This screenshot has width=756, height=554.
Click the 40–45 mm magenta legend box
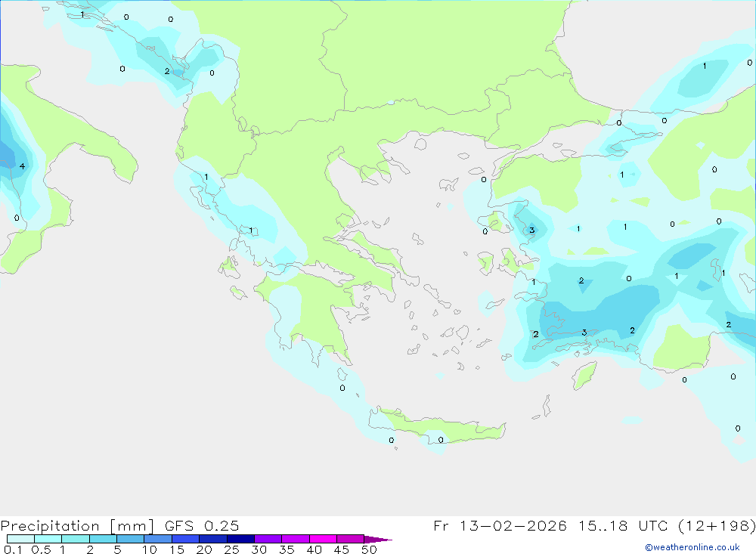(323, 539)
